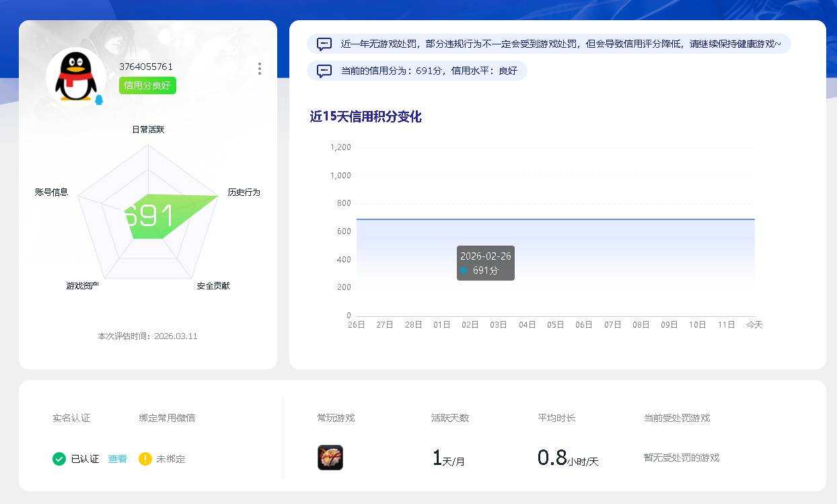Click the 账号信息 radar axis label
The width and height of the screenshot is (837, 504).
pyautogui.click(x=52, y=192)
